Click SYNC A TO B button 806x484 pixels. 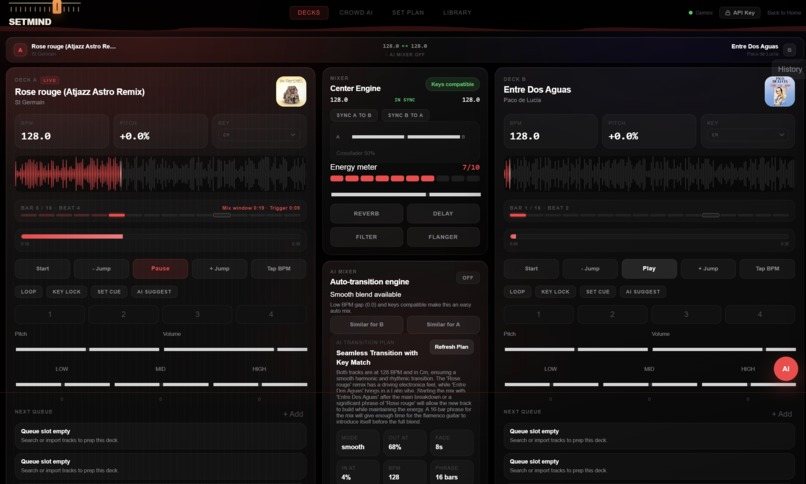pos(354,116)
